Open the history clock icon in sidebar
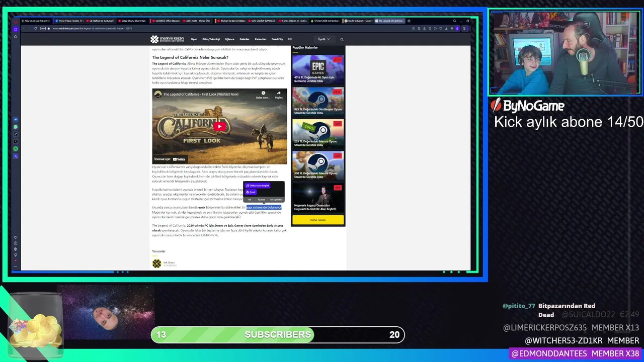The height and width of the screenshot is (362, 644). [x=16, y=243]
